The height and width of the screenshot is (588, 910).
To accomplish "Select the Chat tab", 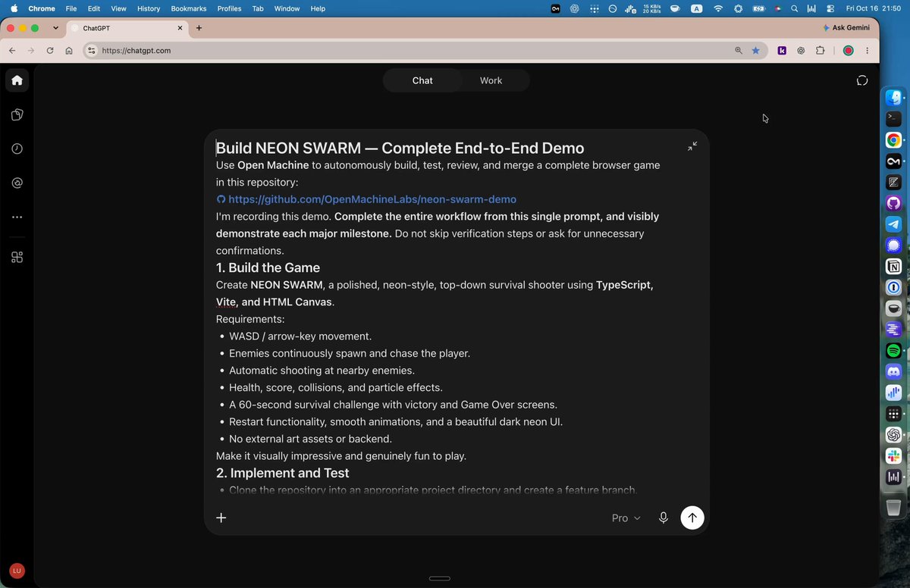I will 422,80.
